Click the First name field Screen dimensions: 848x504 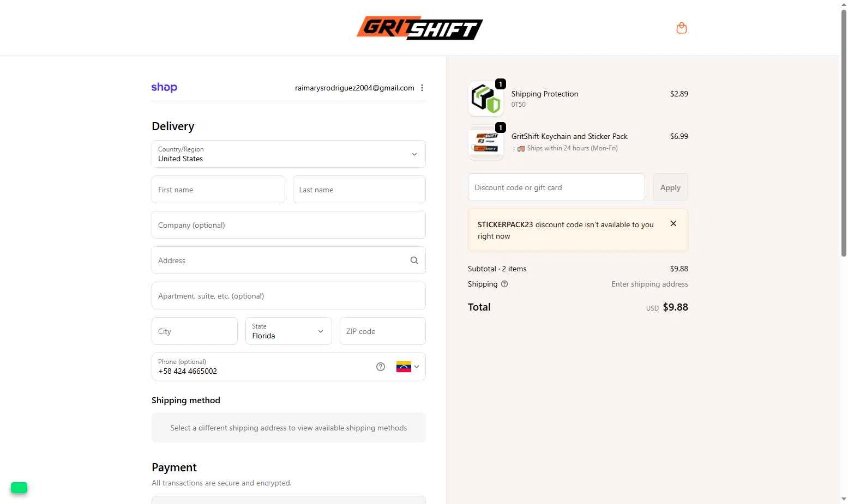218,190
